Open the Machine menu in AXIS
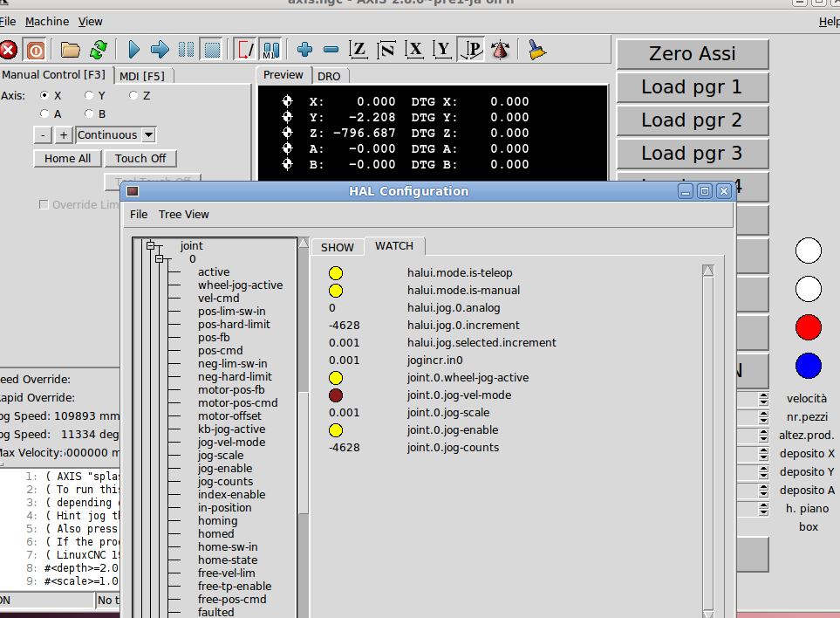This screenshot has height=618, width=840. [47, 22]
